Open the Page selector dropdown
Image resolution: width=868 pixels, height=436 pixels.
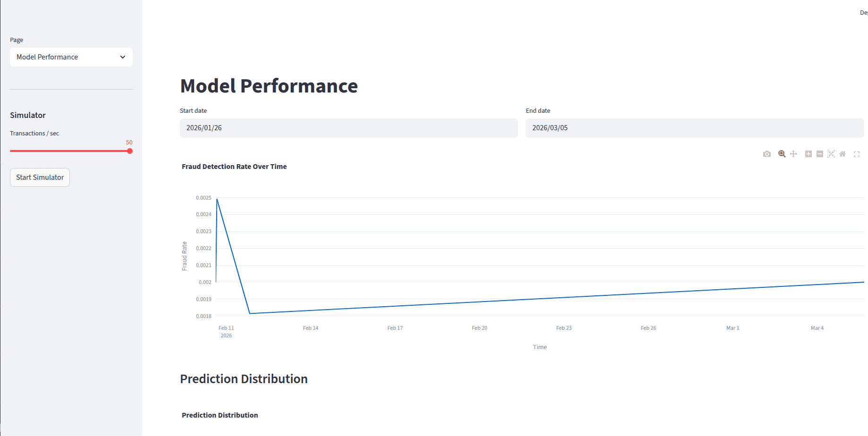point(71,57)
